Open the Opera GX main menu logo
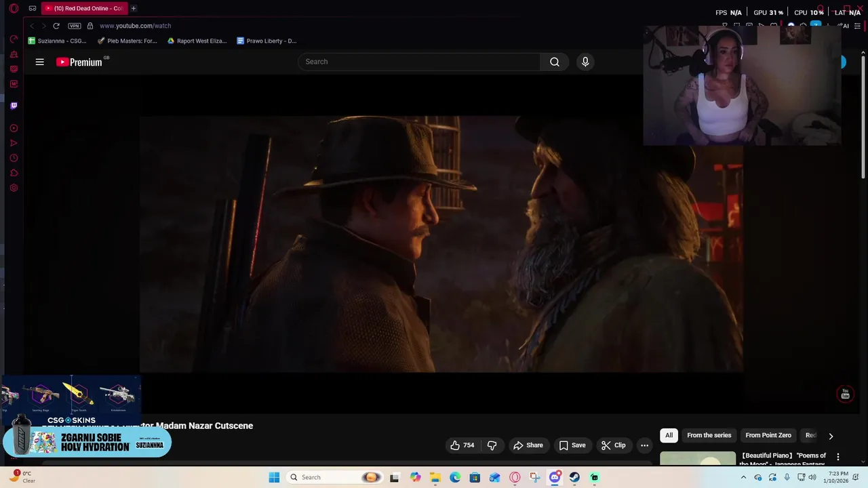The image size is (868, 488). click(14, 9)
